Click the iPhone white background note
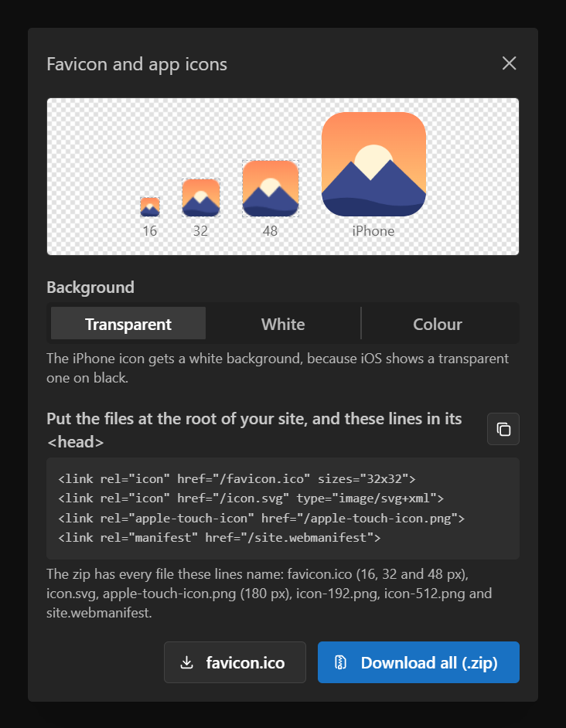 pyautogui.click(x=278, y=368)
